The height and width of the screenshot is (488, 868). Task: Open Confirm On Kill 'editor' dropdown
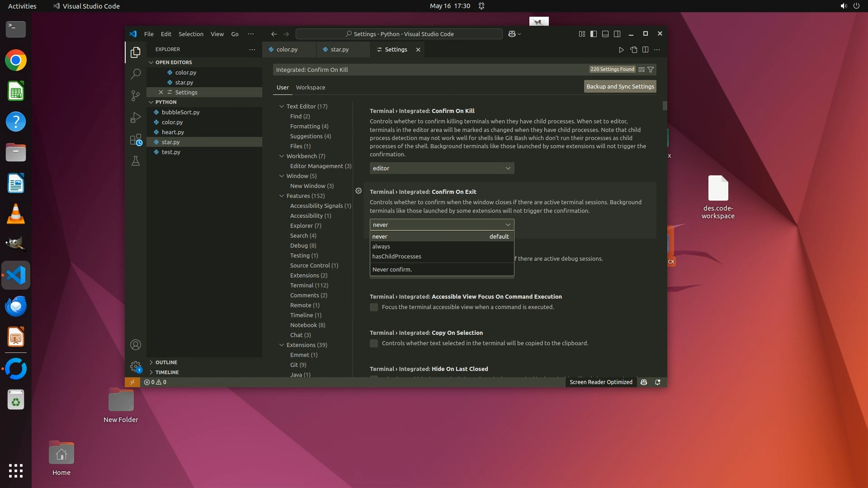441,168
